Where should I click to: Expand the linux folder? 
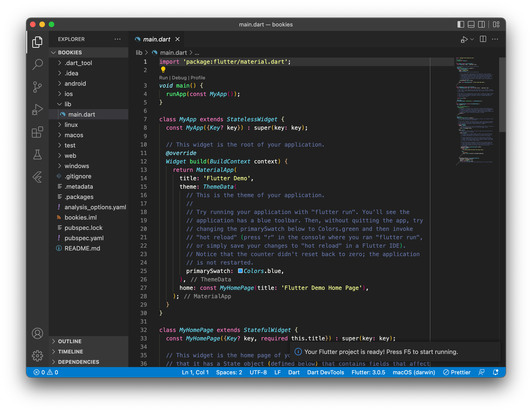89,125
